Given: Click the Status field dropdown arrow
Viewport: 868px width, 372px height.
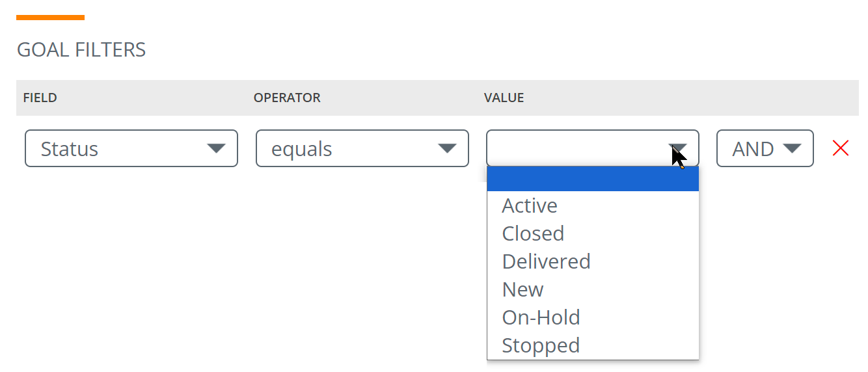Looking at the screenshot, I should pos(216,149).
